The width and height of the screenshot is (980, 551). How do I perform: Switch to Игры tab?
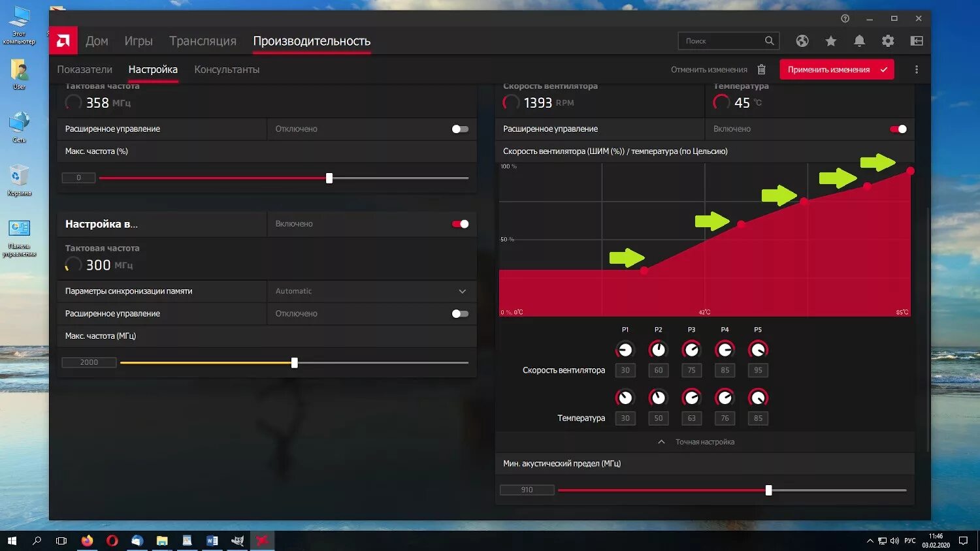click(x=139, y=40)
